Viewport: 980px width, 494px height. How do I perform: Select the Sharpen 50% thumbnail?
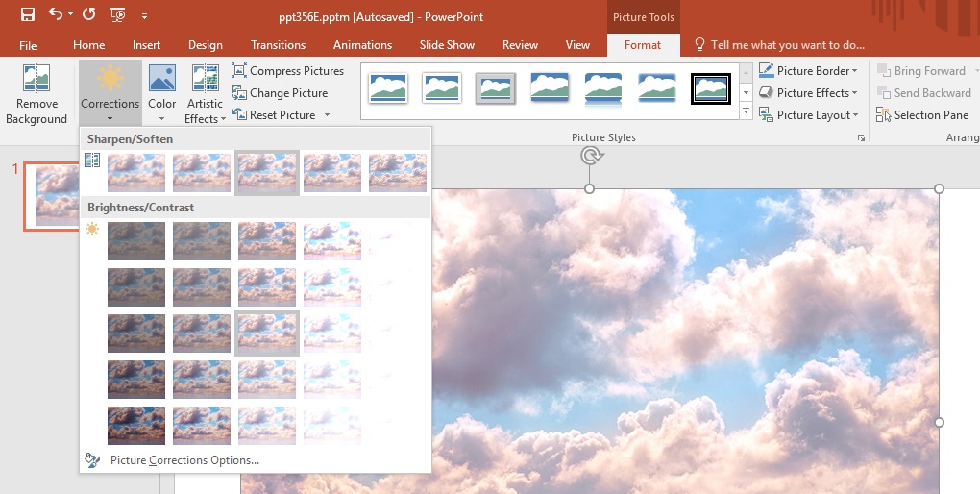pos(398,173)
